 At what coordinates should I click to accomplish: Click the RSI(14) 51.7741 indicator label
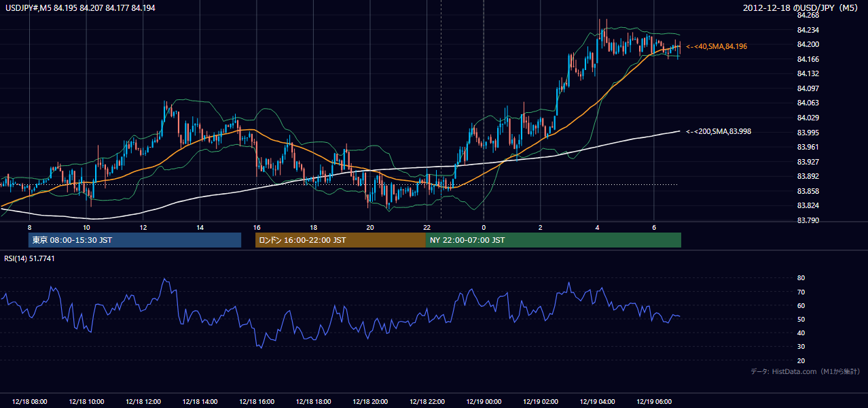tap(29, 258)
